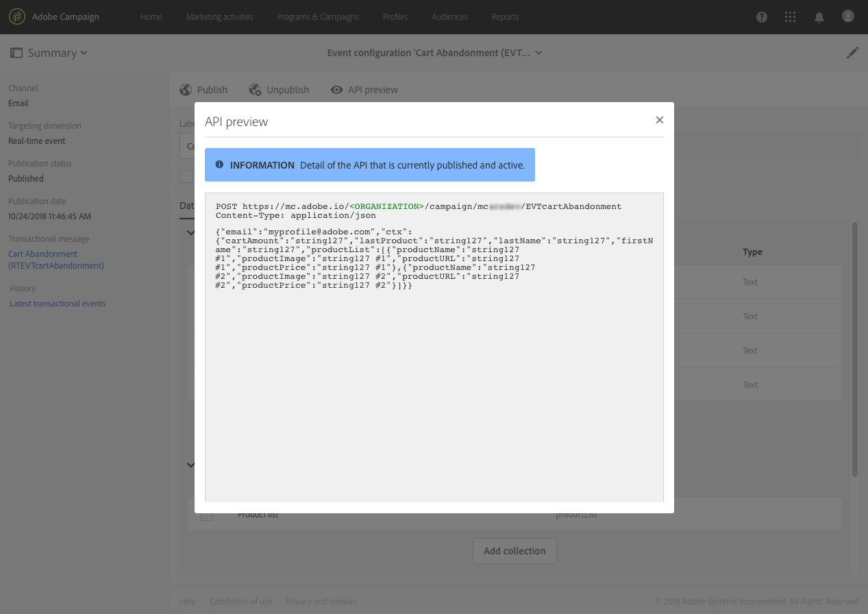Open the help question mark icon
The height and width of the screenshot is (614, 868).
[762, 17]
